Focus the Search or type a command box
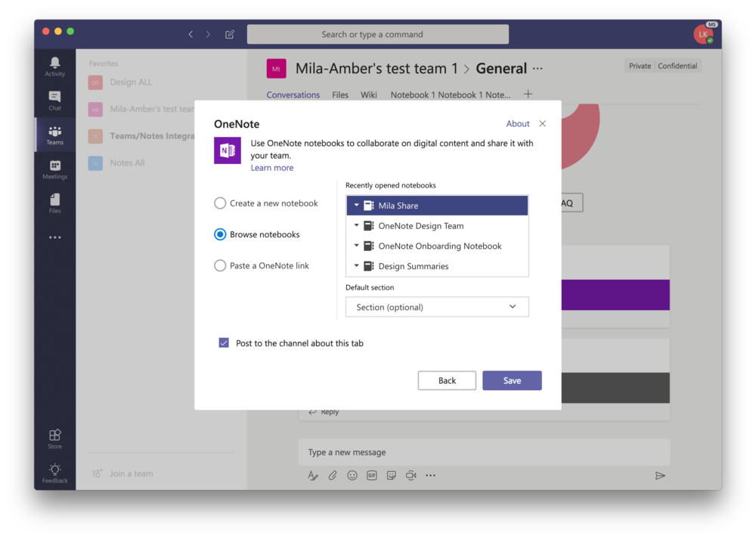Viewport: 756px width, 539px height. click(x=377, y=34)
